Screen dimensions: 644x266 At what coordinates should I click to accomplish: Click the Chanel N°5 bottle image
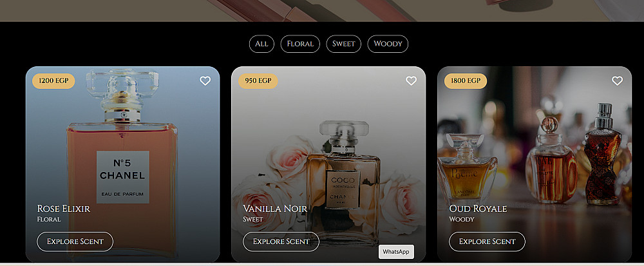pos(122,164)
